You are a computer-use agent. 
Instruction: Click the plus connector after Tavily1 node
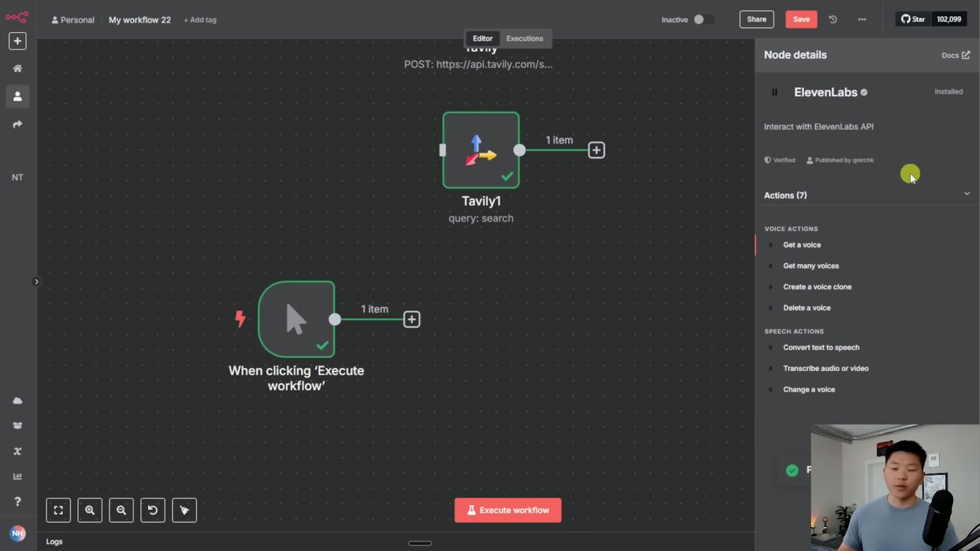596,150
